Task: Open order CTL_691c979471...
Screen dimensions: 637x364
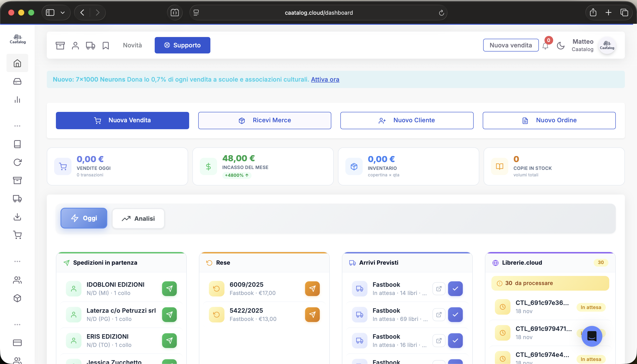Action: click(550, 333)
